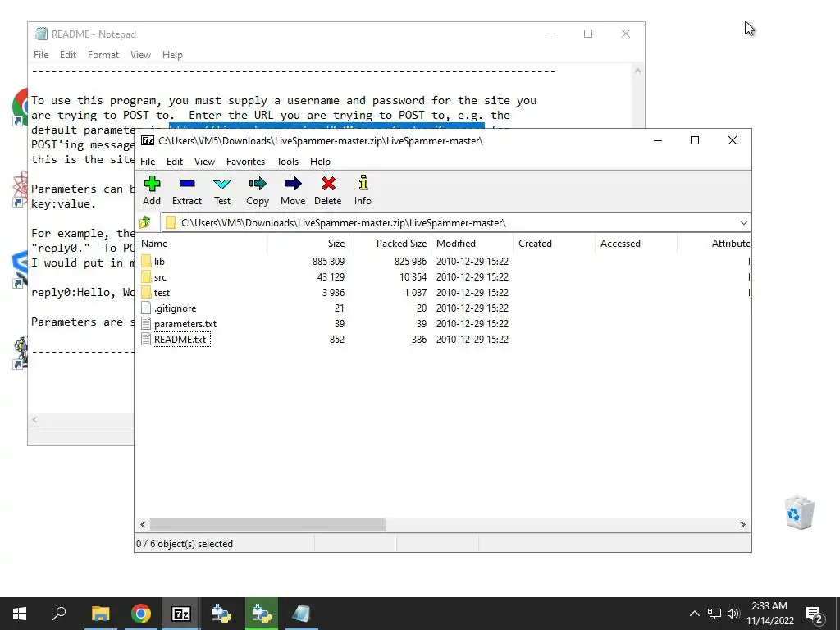Open the network status tray icon

pyautogui.click(x=714, y=614)
